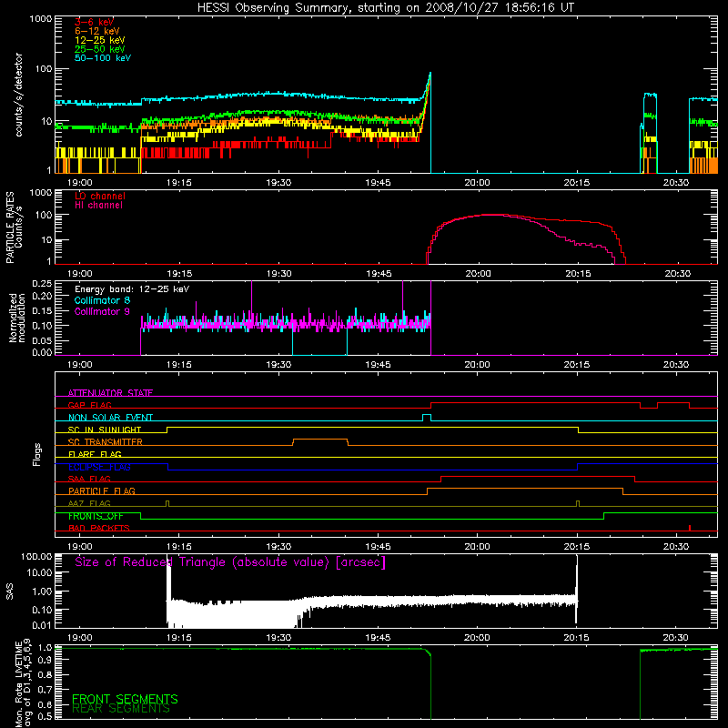The image size is (728, 728).
Task: Click the FLARE_FLAG label
Action: point(95,454)
